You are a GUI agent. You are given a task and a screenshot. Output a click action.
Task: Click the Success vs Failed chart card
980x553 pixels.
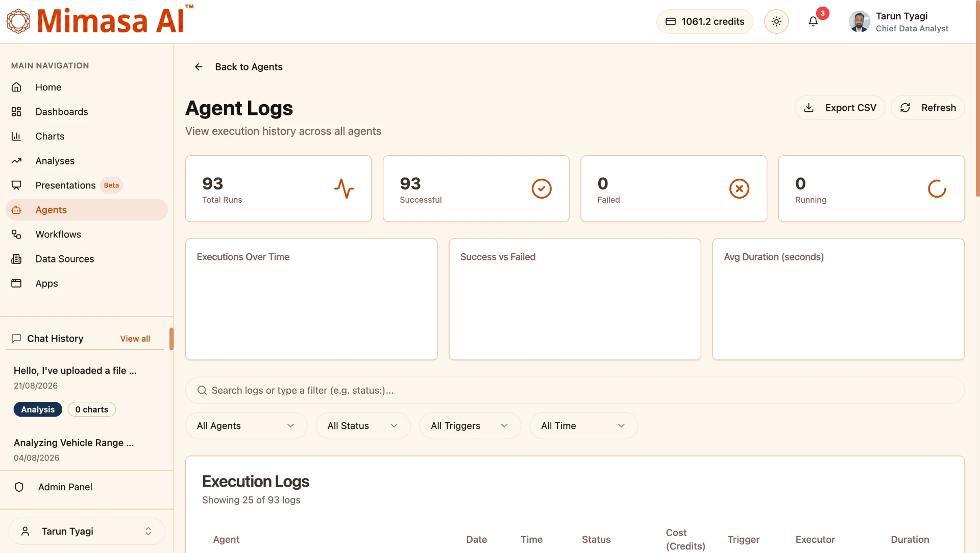(x=575, y=299)
